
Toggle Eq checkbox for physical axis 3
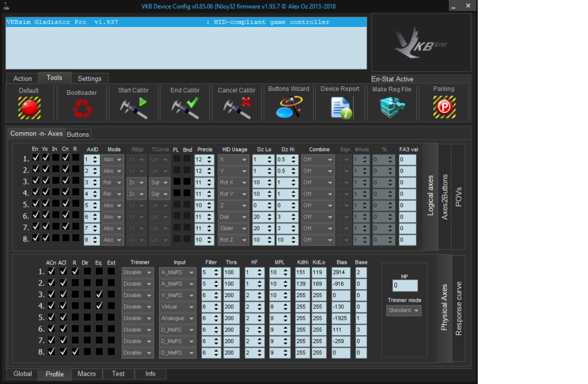pos(99,295)
